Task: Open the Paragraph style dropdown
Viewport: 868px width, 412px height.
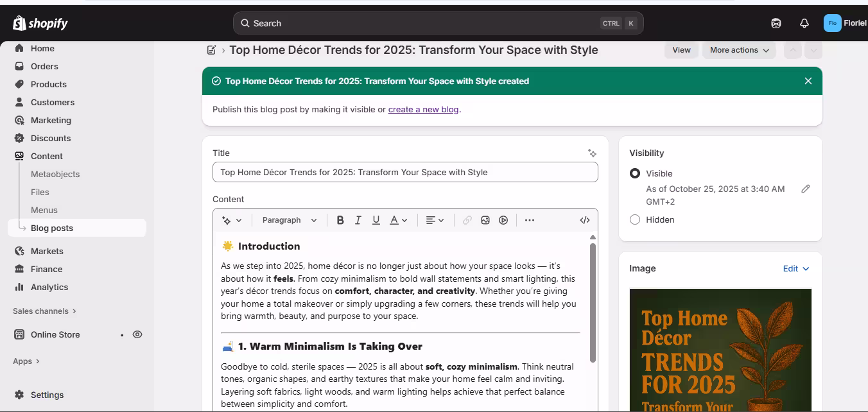Action: [289, 220]
